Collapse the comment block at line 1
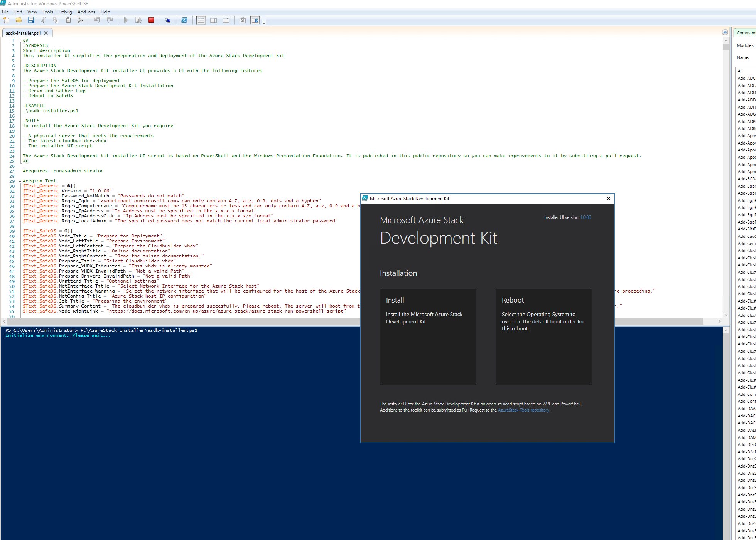Screen dimensions: 756x540 [x=20, y=40]
